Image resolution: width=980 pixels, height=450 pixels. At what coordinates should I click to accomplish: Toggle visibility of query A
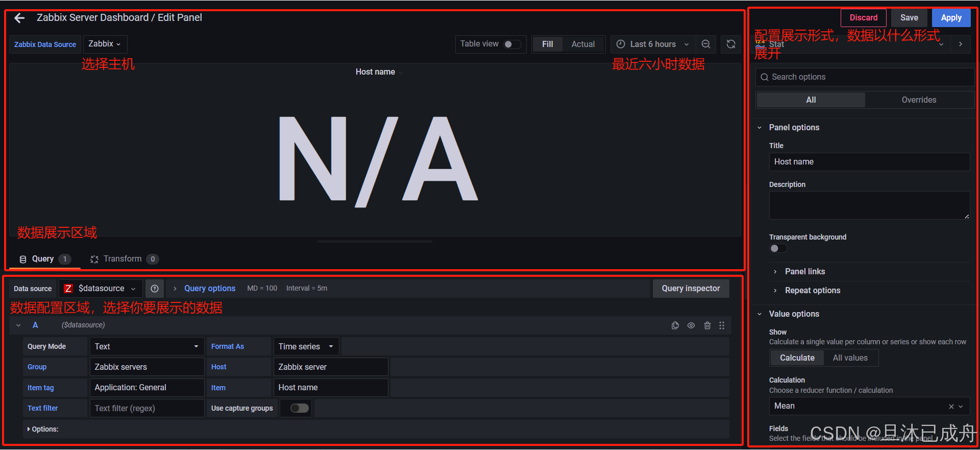[x=691, y=325]
